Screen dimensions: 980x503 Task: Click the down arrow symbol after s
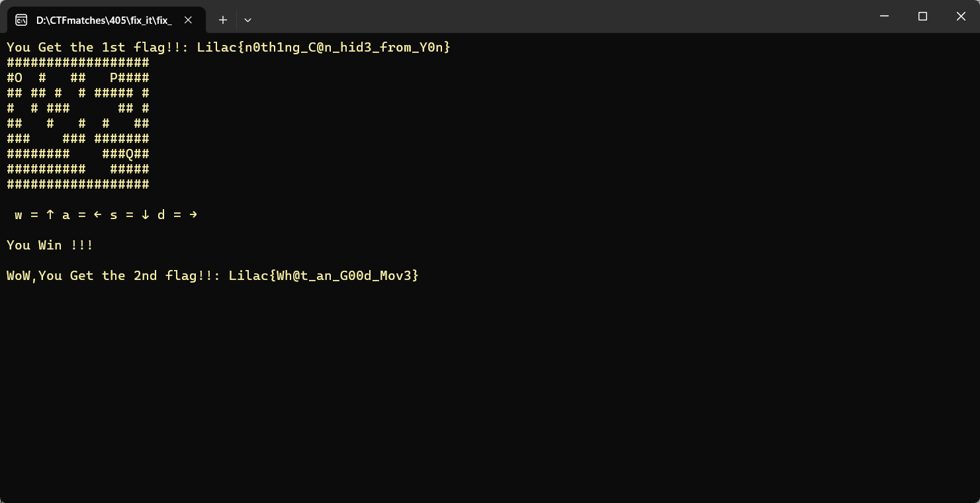(x=146, y=214)
